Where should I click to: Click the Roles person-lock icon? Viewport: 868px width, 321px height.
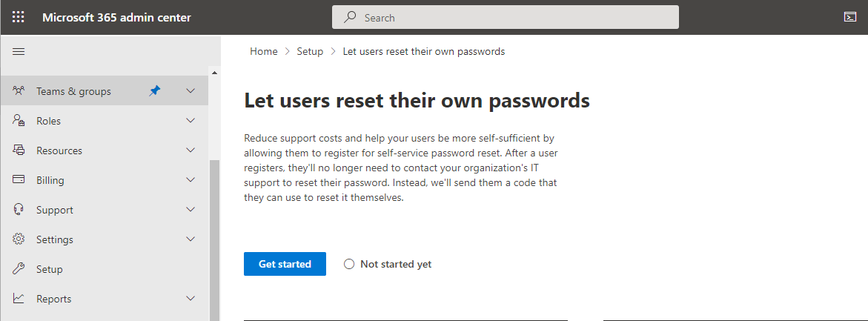[19, 121]
